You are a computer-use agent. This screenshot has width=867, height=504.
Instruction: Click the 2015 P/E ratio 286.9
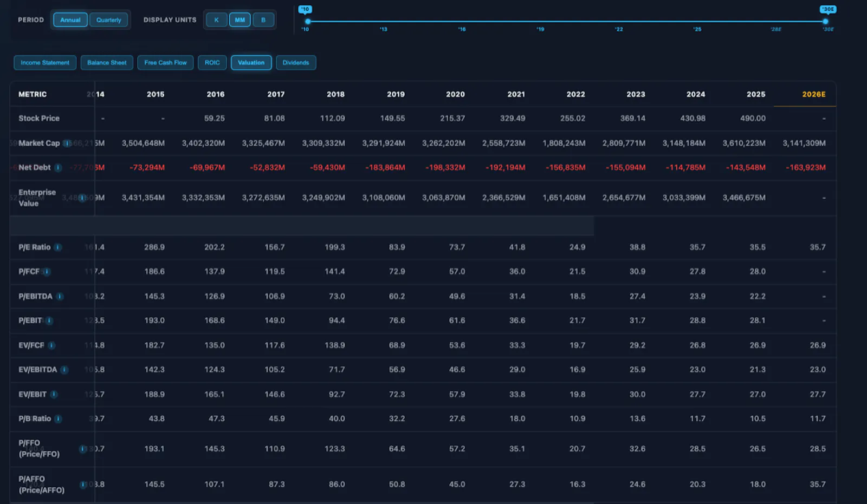[x=154, y=247]
